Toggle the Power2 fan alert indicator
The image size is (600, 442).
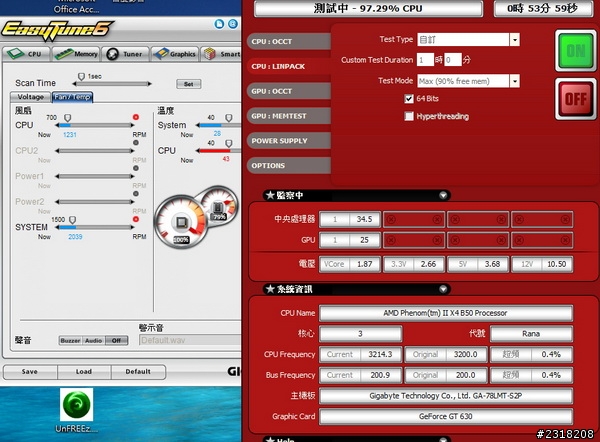[x=136, y=194]
